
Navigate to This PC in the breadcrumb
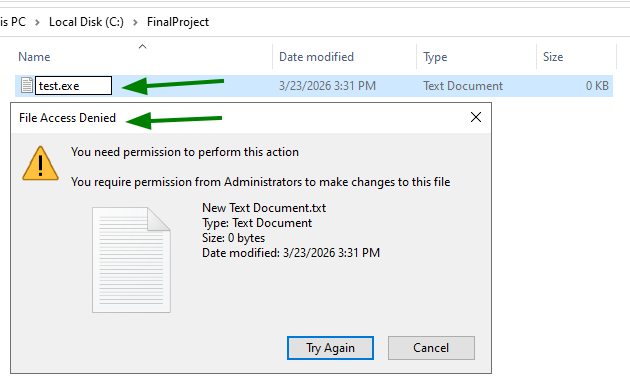click(13, 22)
